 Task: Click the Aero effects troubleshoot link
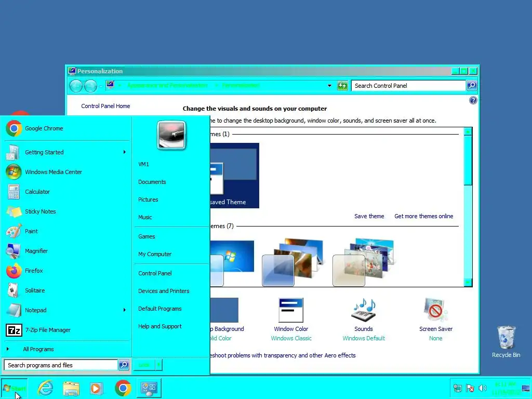coord(283,355)
